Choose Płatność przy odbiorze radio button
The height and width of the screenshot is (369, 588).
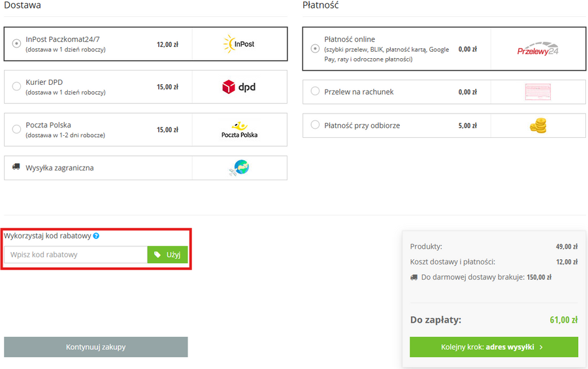coord(315,125)
